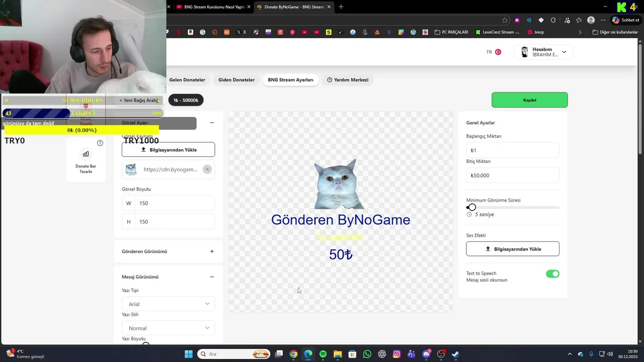Open Google Chrome from the taskbar
This screenshot has height=362, width=644.
pyautogui.click(x=293, y=354)
